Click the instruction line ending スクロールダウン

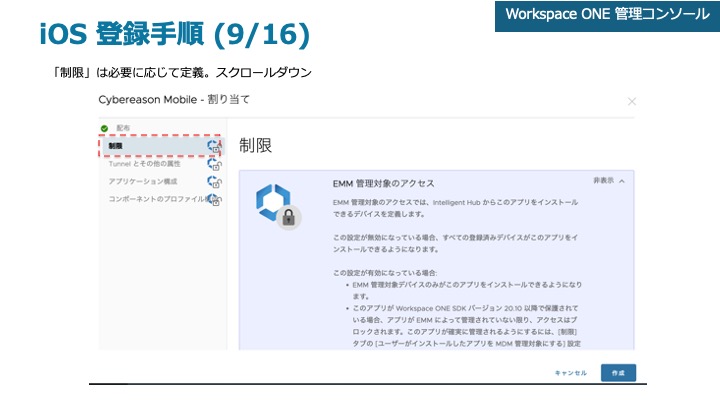[x=182, y=73]
